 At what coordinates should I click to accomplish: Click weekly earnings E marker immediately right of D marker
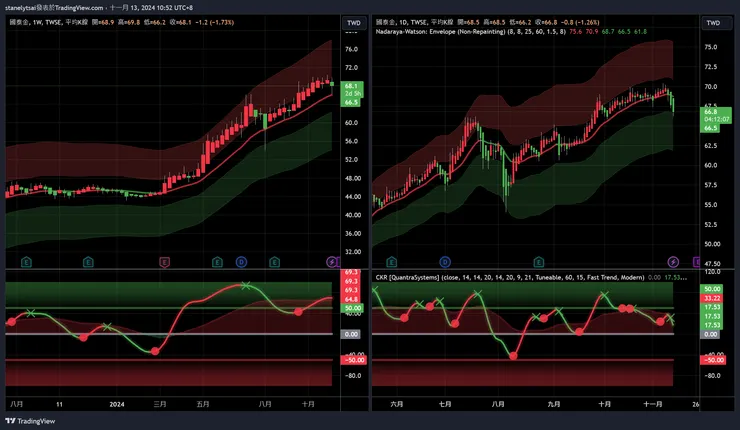[274, 262]
